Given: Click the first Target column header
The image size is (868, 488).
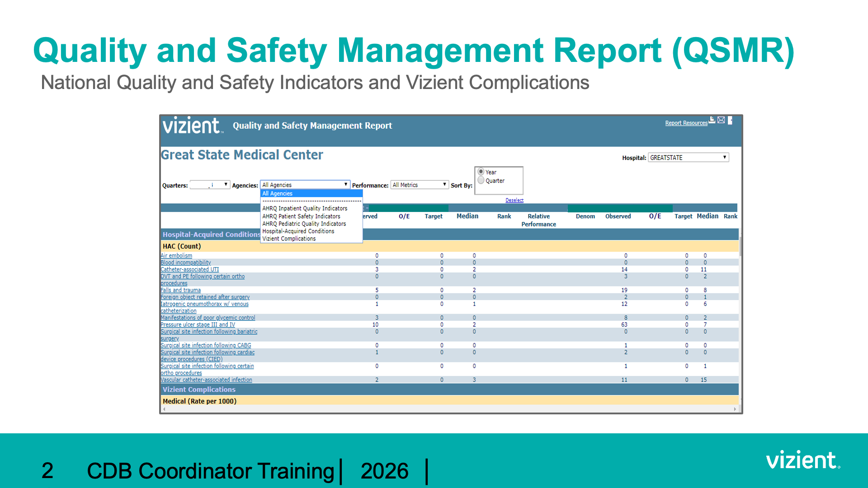Looking at the screenshot, I should pos(434,216).
